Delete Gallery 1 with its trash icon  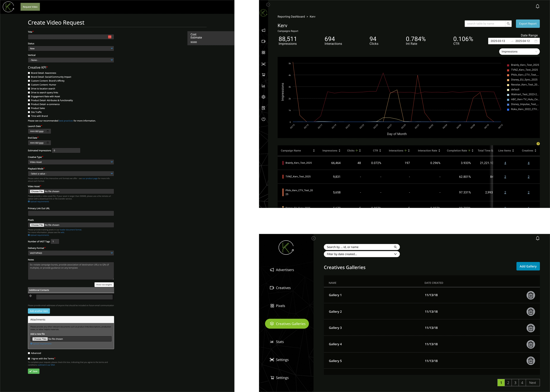click(x=531, y=295)
